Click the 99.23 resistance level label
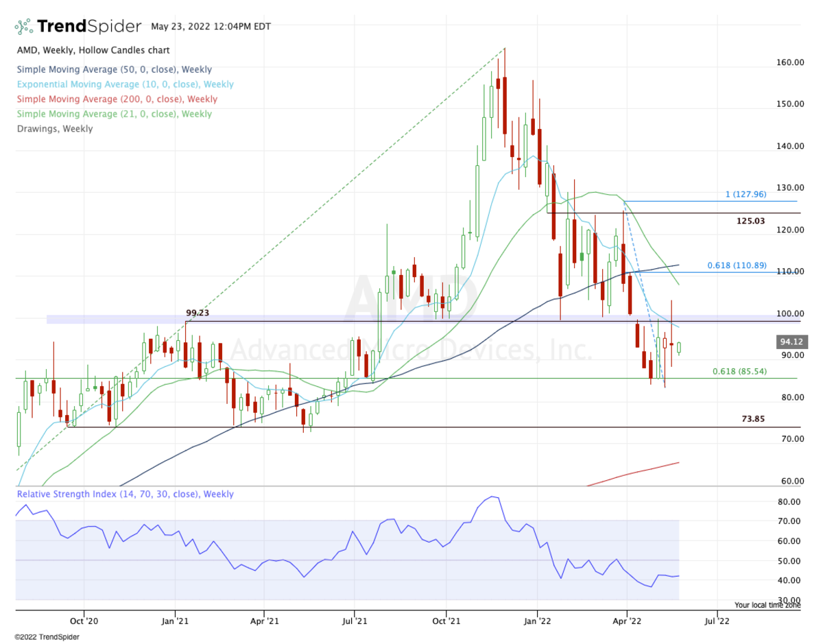Image resolution: width=823 pixels, height=644 pixels. coord(197,313)
